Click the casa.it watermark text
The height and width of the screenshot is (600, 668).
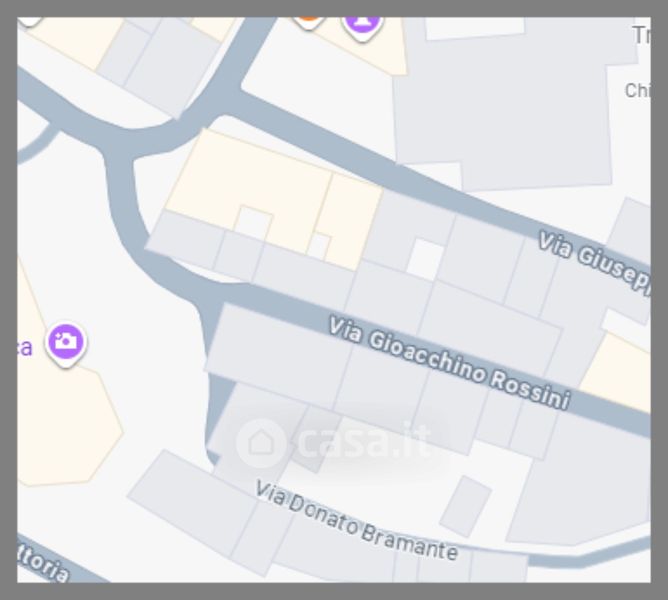click(x=363, y=441)
